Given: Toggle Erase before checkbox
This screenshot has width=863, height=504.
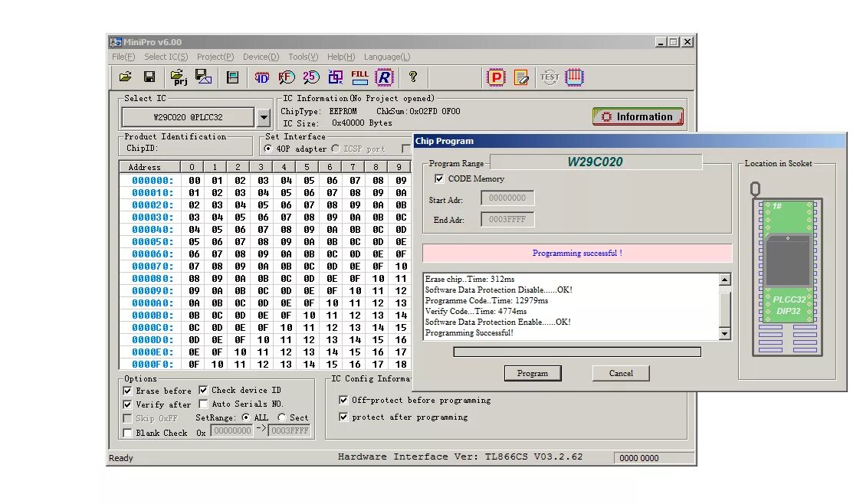Looking at the screenshot, I should pyautogui.click(x=127, y=391).
